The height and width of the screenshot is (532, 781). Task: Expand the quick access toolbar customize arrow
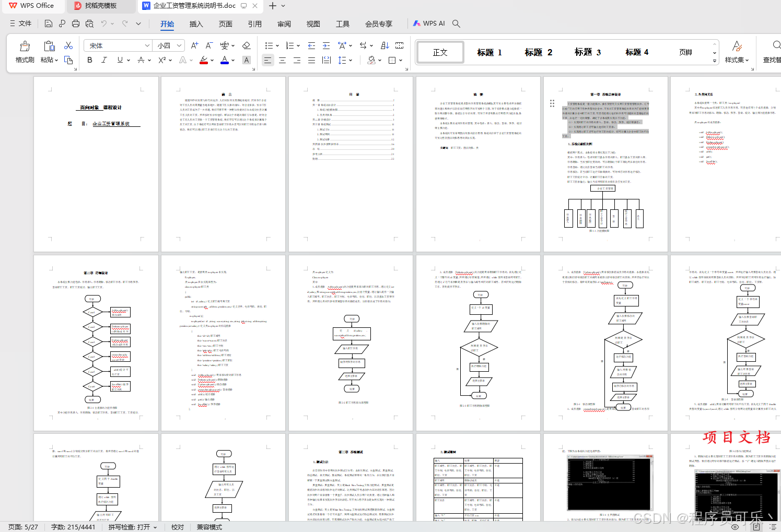[138, 23]
